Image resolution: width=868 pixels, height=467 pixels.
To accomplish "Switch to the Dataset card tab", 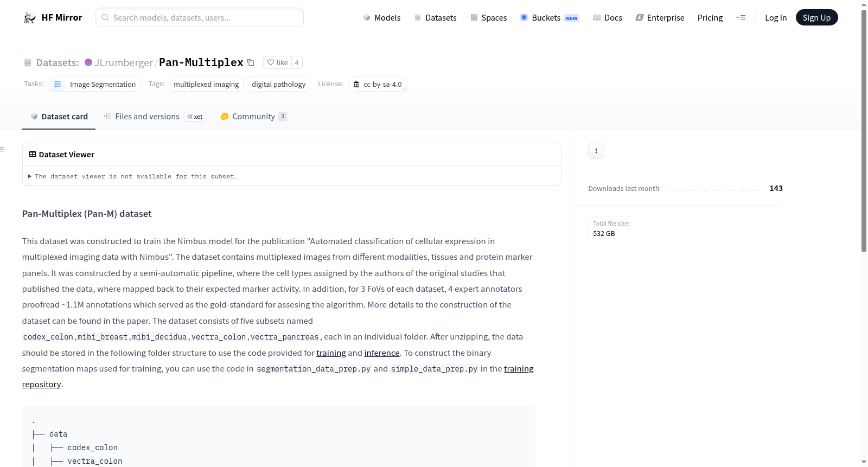I will [59, 117].
